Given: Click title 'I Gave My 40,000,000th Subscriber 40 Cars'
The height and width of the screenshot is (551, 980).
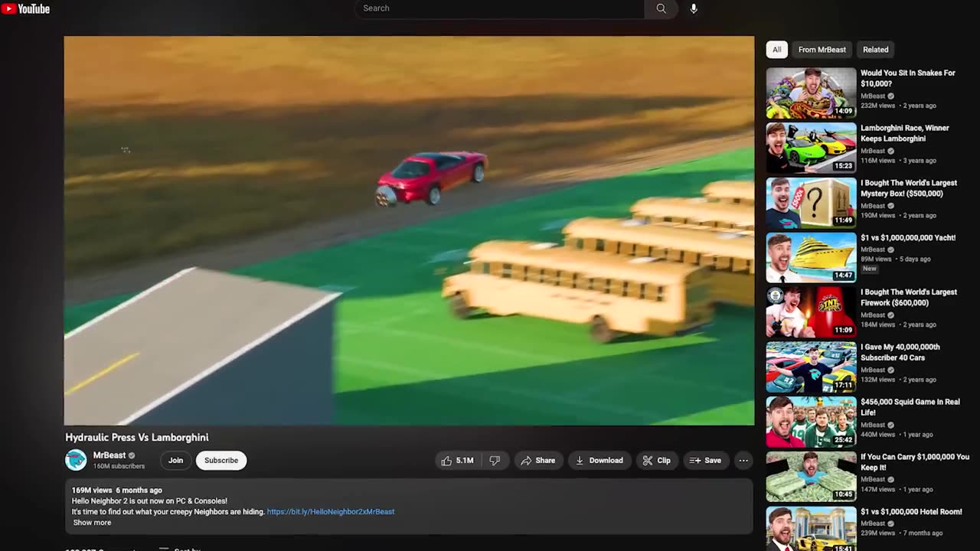Looking at the screenshot, I should pyautogui.click(x=900, y=352).
